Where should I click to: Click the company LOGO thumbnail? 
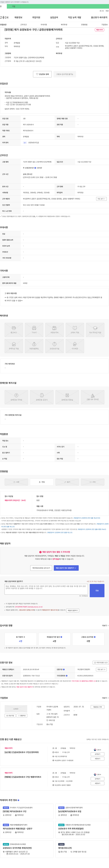16,709
